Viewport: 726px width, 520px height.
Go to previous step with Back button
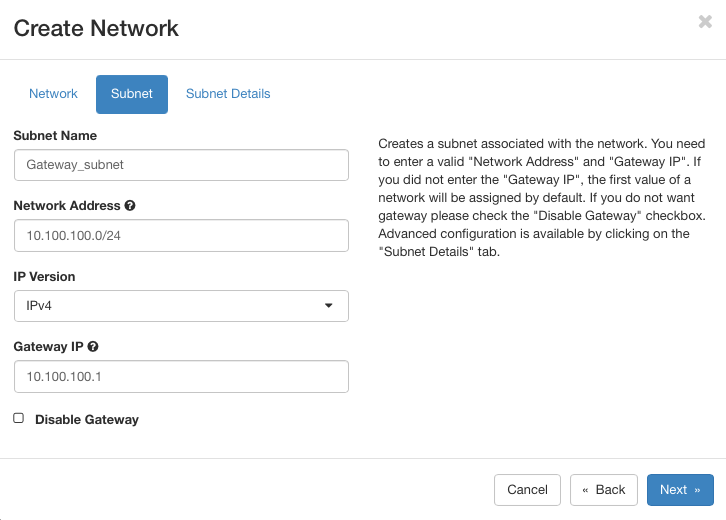click(x=604, y=490)
